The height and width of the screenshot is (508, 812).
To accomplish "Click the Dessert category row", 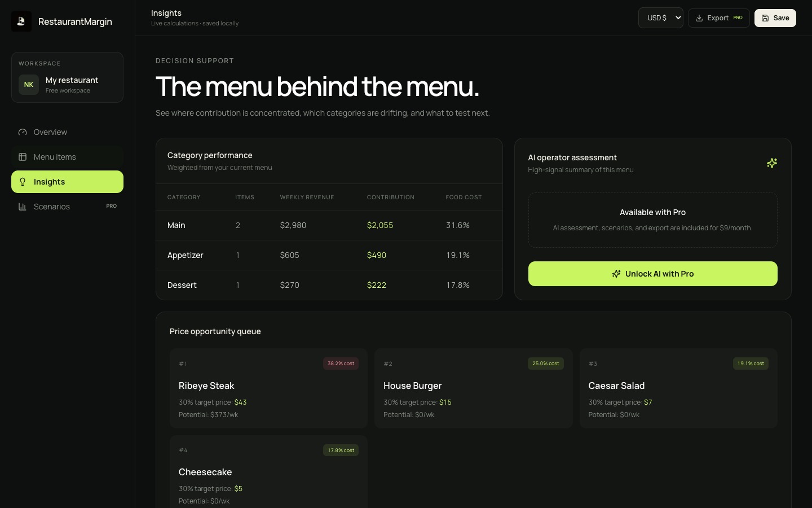I will [x=329, y=285].
